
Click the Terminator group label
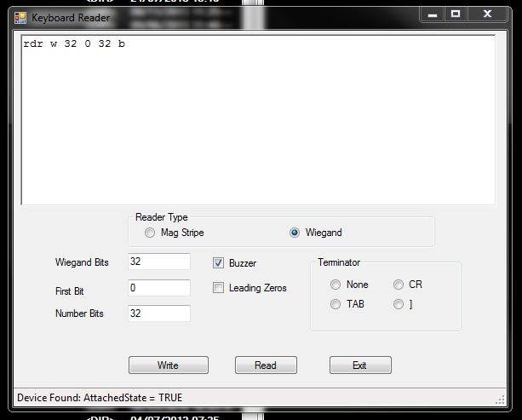pyautogui.click(x=339, y=262)
